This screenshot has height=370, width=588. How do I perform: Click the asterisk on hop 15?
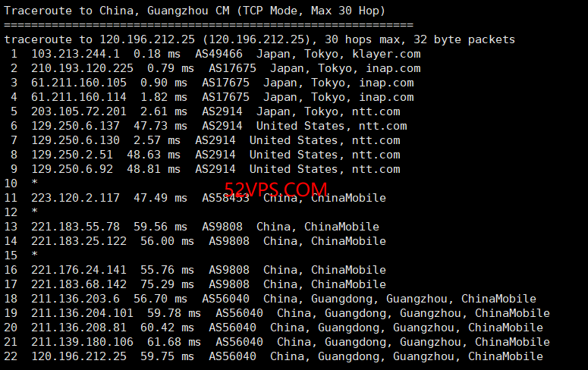[34, 255]
